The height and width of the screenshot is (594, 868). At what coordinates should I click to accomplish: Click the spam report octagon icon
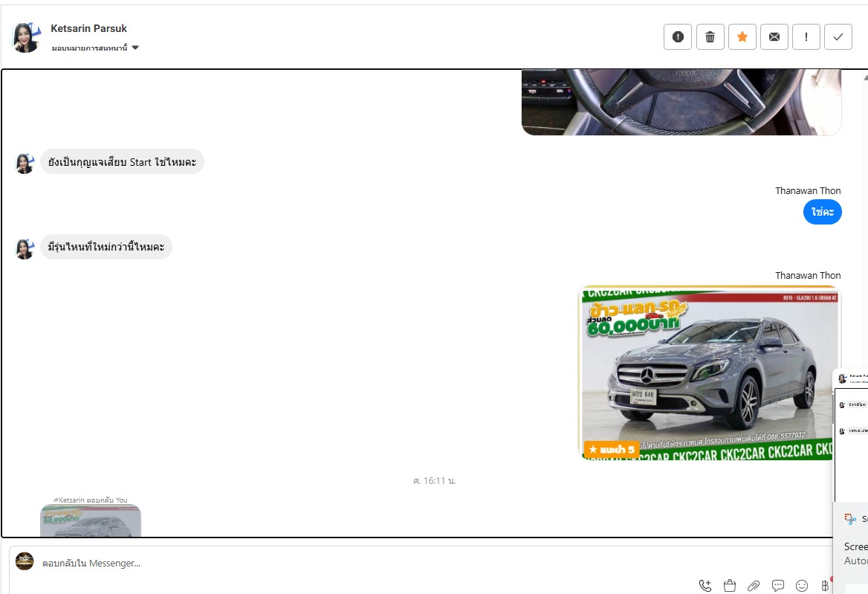pos(678,37)
